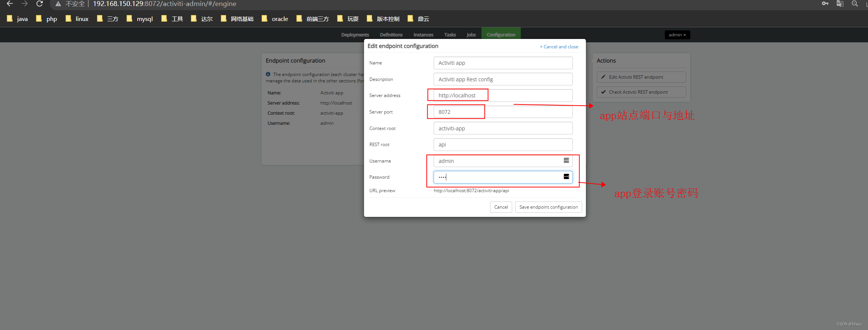868x330 pixels.
Task: Click the REST root input field
Action: coord(503,145)
